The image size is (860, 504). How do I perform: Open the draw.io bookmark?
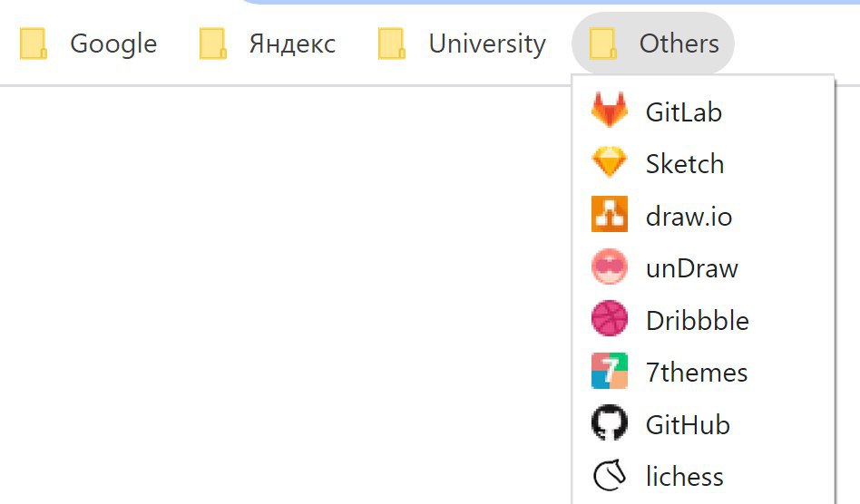[x=703, y=216]
